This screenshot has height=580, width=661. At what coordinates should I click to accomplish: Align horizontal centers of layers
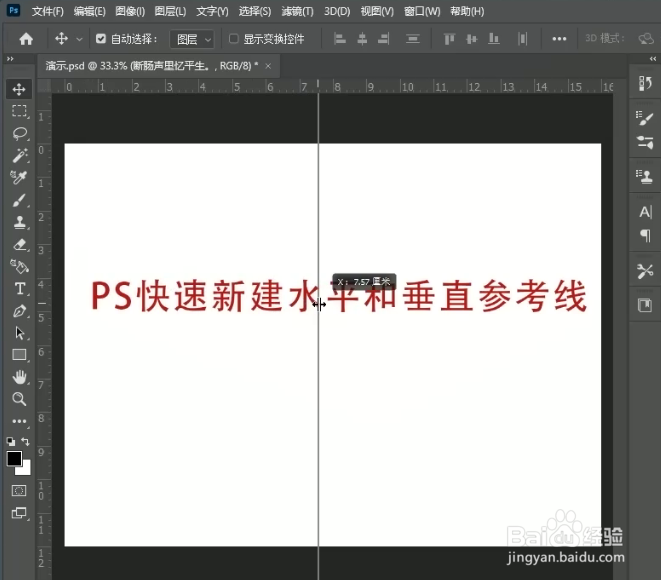click(362, 39)
